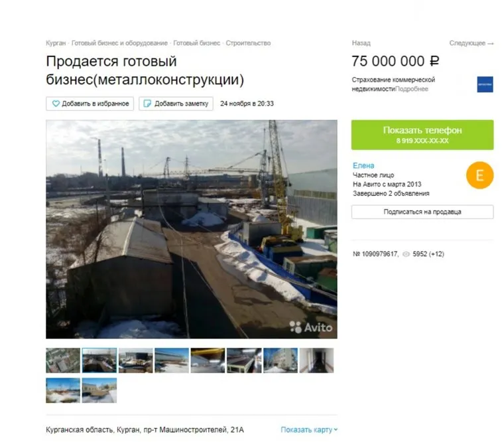The image size is (504, 442).
Task: Open Строительство breadcrumb category
Action: pyautogui.click(x=248, y=43)
